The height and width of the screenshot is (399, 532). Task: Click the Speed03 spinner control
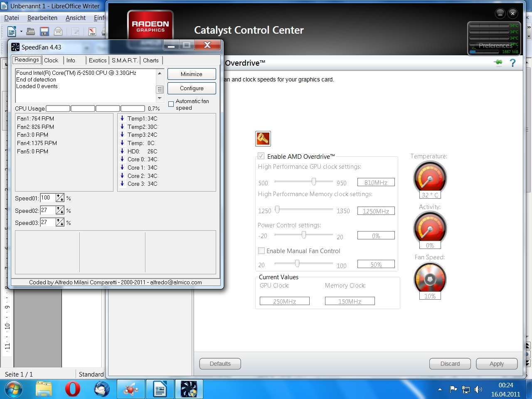60,222
